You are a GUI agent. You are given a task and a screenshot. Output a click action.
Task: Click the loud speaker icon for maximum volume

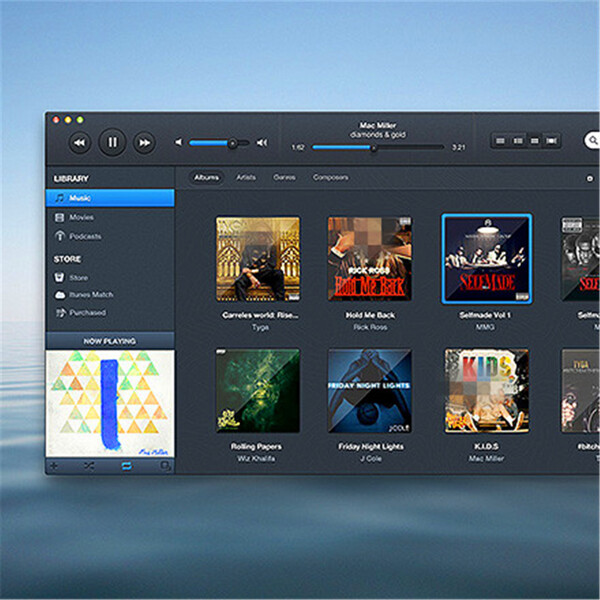[262, 143]
